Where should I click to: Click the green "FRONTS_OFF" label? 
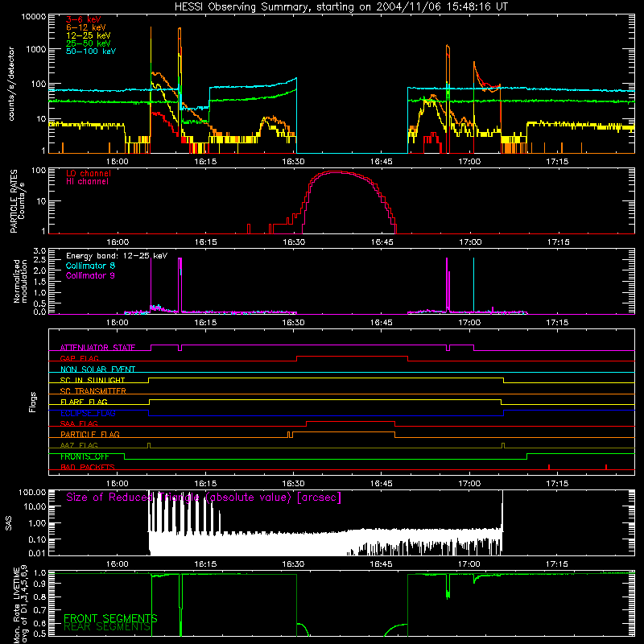85,456
